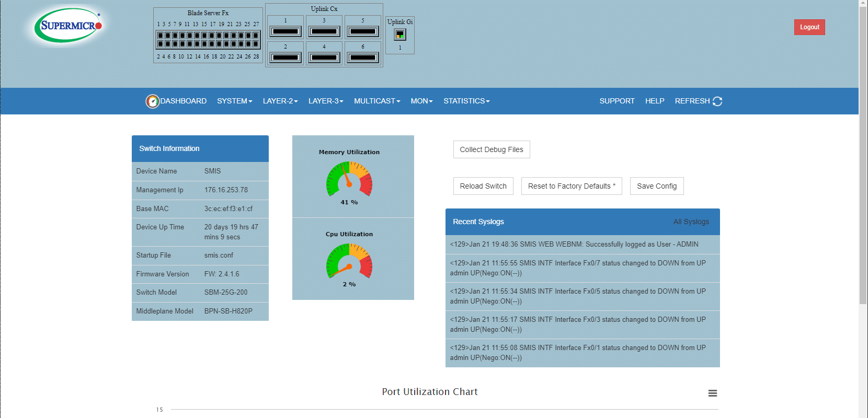Select Uplink Cx port 2
Screen dimensions: 868x418
[x=285, y=57]
